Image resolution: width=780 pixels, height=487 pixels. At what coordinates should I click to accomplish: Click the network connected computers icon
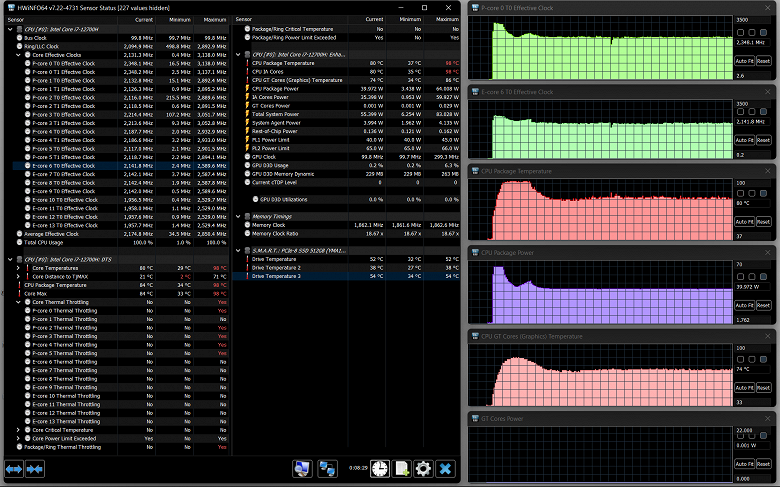click(325, 467)
